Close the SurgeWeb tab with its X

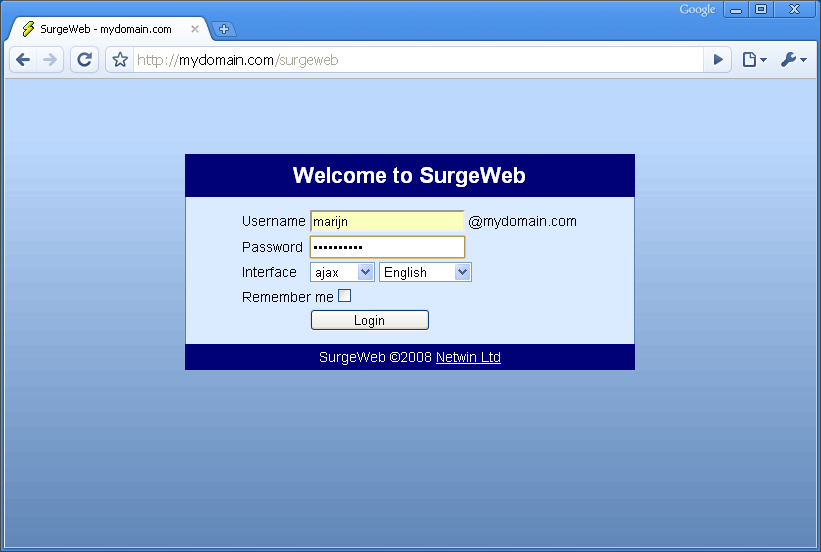pyautogui.click(x=195, y=29)
